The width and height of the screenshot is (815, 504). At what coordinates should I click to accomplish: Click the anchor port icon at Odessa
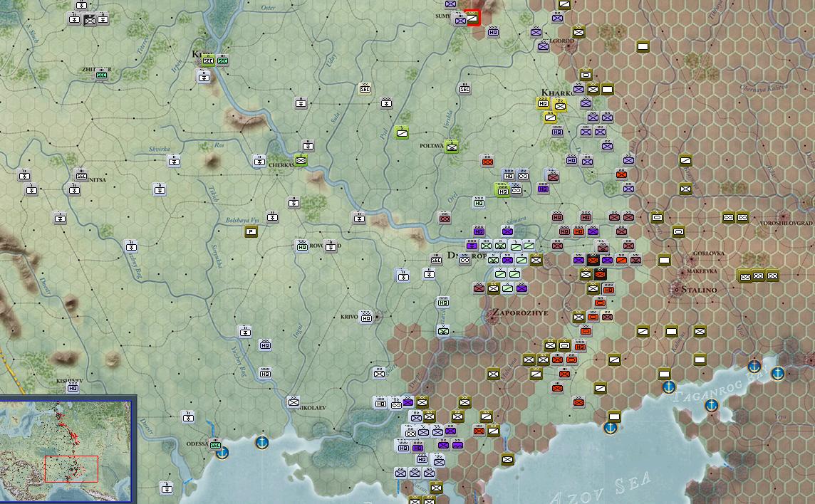(x=222, y=453)
